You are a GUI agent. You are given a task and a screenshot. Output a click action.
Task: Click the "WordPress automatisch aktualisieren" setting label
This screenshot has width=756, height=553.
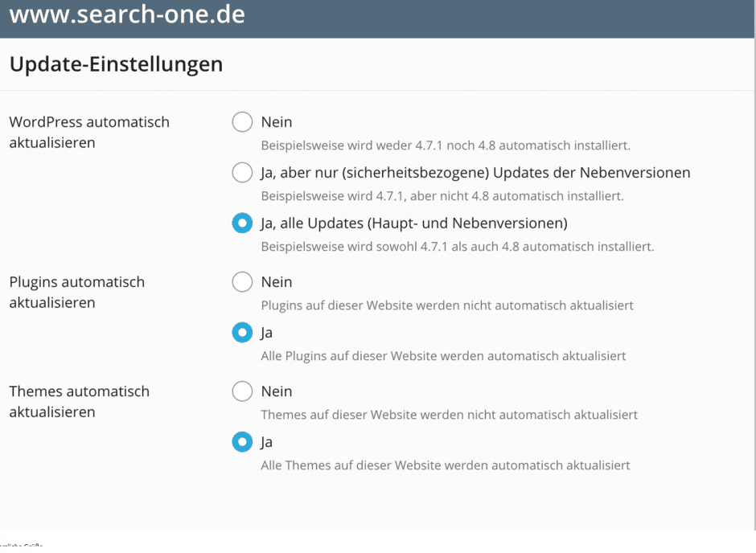89,133
